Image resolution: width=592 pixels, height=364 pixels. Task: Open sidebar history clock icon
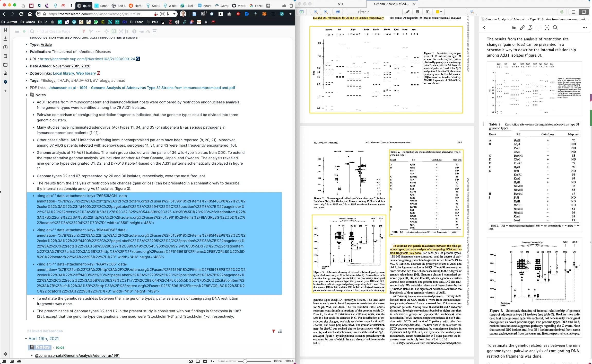pyautogui.click(x=5, y=47)
